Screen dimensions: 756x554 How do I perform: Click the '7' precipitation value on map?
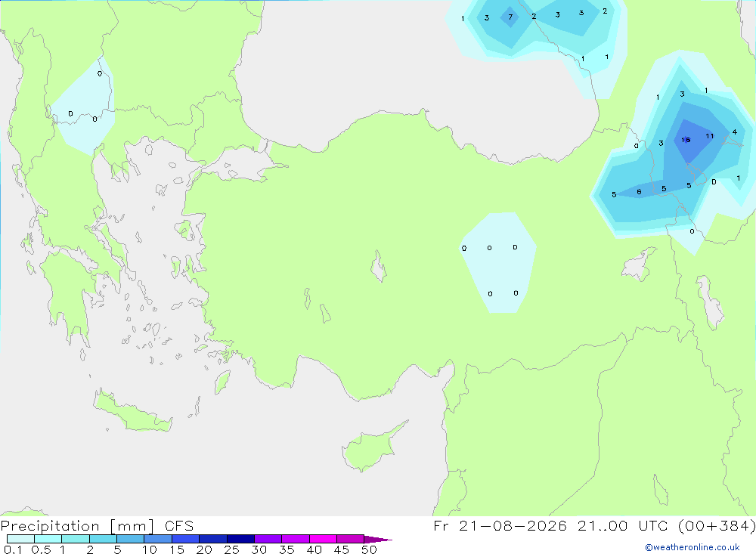coord(510,17)
